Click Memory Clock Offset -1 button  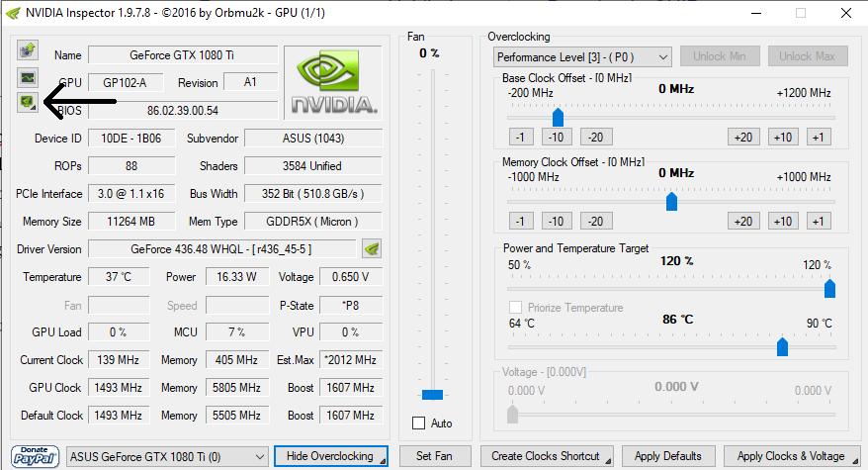pos(521,221)
